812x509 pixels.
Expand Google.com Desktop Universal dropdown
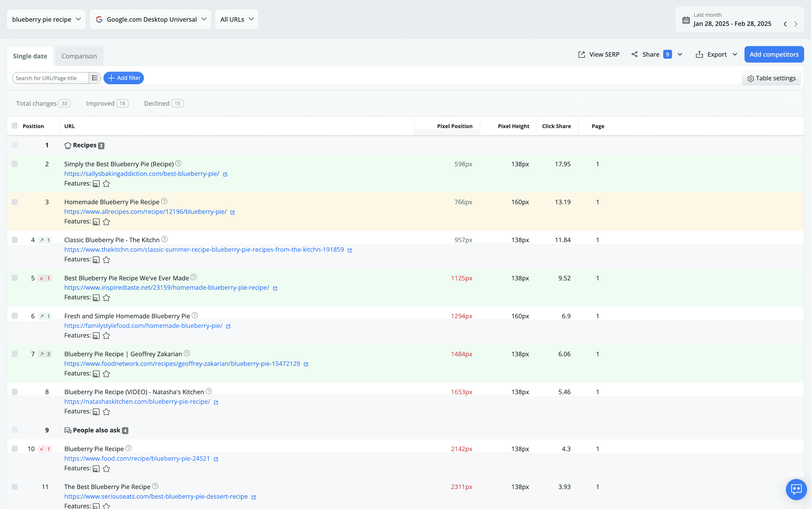[x=150, y=19]
